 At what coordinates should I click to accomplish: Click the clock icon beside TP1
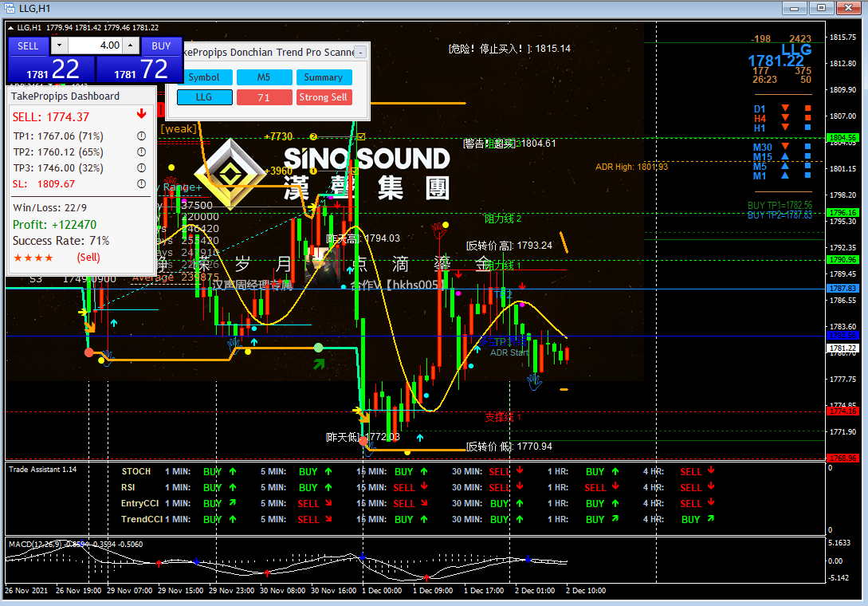[142, 136]
